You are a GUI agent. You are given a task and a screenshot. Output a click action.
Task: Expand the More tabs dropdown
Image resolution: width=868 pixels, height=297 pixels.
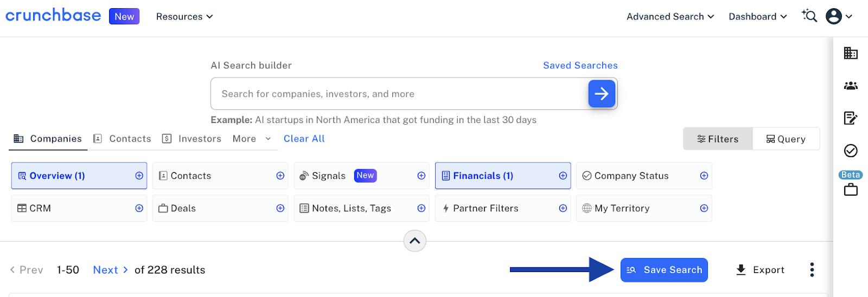251,139
